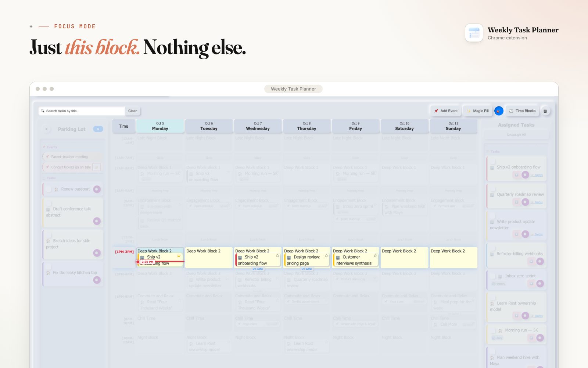Select the Oct 11 Sunday column header

pyautogui.click(x=453, y=126)
